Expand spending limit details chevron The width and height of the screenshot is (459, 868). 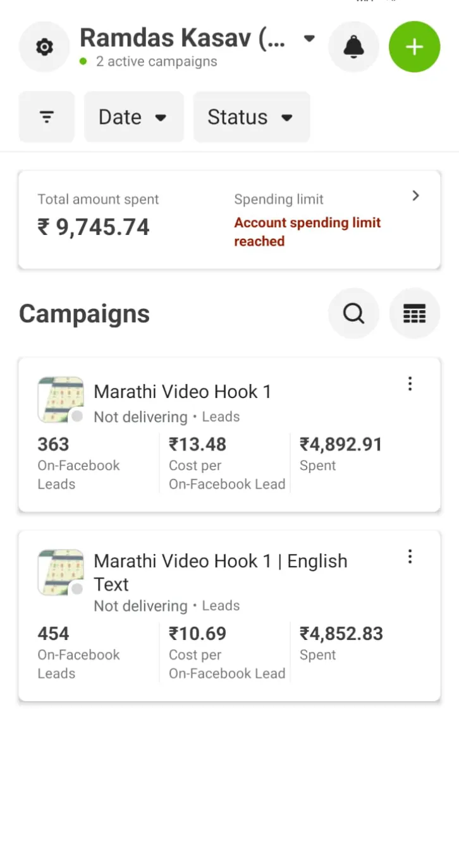pos(415,196)
